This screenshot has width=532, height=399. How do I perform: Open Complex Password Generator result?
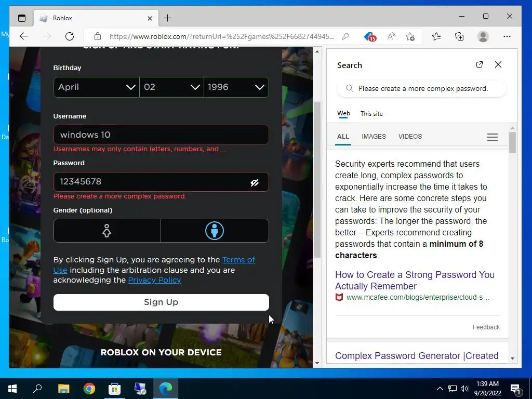click(417, 355)
